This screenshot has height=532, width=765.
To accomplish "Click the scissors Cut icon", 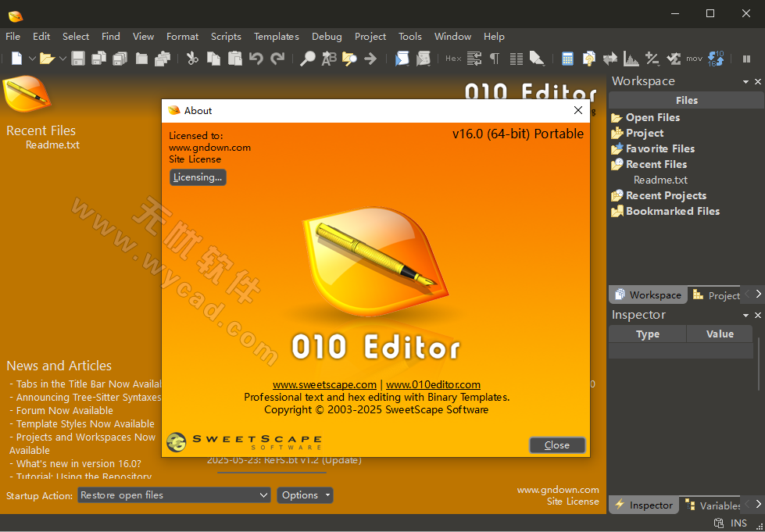I will pos(192,58).
